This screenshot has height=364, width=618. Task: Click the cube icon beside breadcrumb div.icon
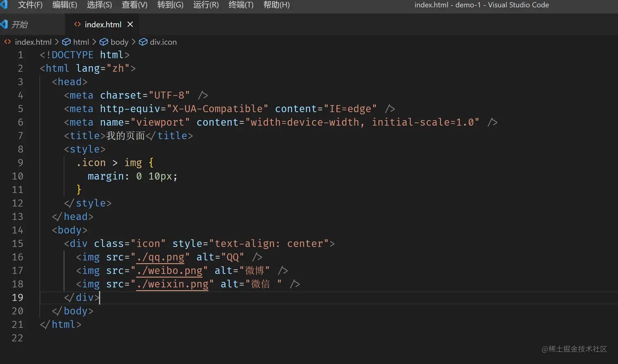143,42
